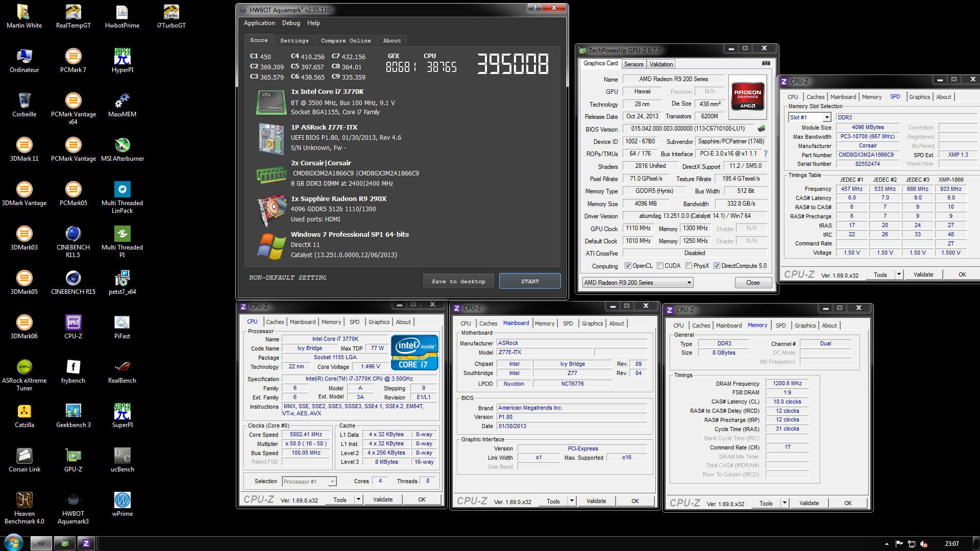The image size is (980, 551).
Task: Open CPU-Z desktop shortcut icon
Action: click(x=73, y=327)
